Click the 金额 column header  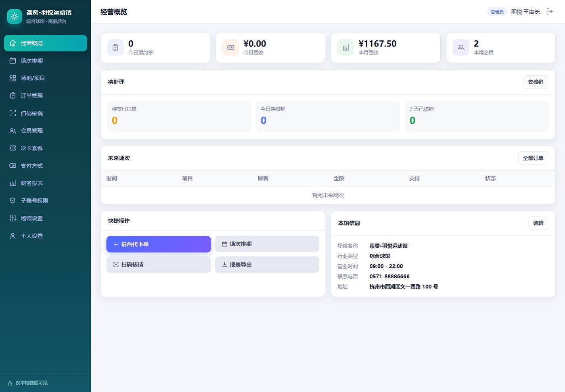click(339, 178)
